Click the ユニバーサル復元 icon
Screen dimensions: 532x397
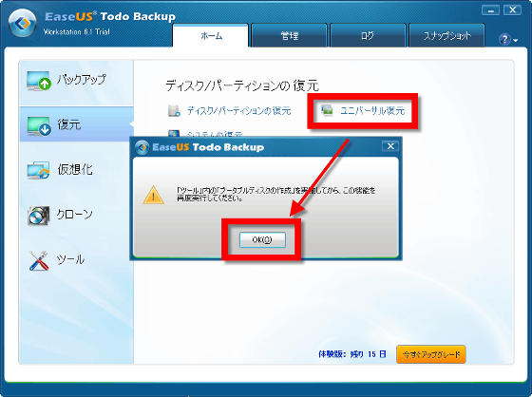327,110
